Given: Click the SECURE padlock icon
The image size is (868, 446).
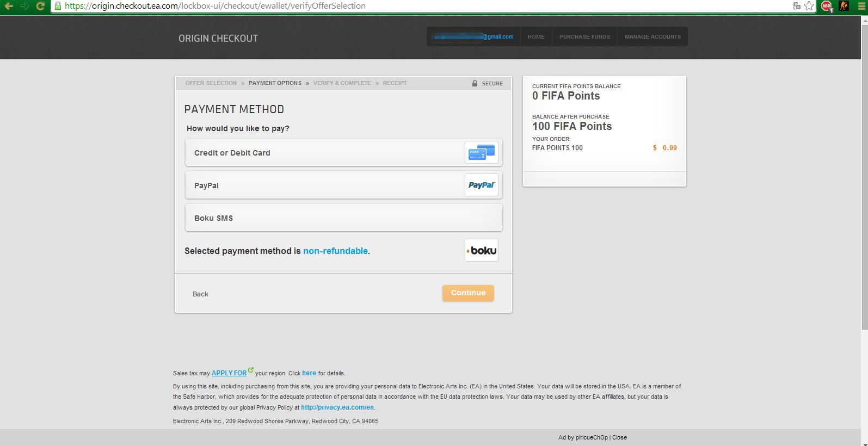Looking at the screenshot, I should [475, 83].
